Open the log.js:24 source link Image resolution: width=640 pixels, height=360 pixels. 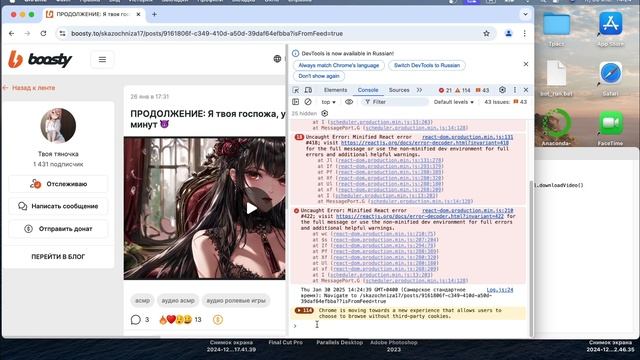pyautogui.click(x=500, y=290)
